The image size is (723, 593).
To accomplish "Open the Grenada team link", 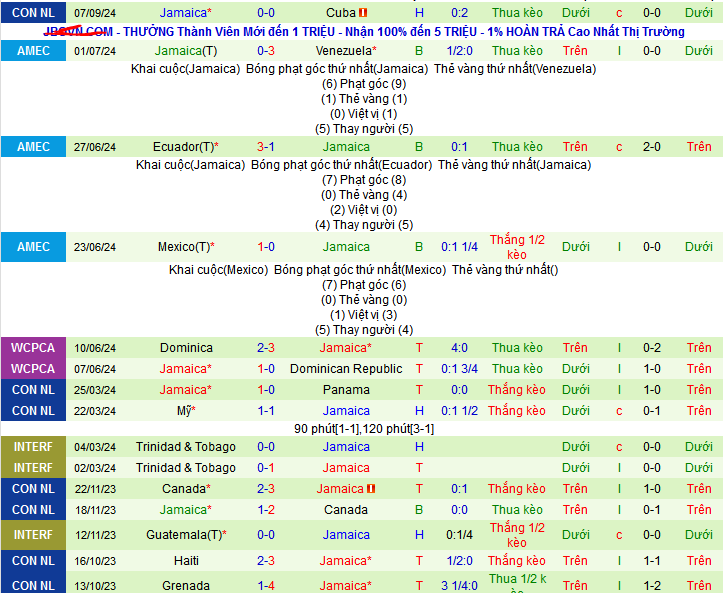I will click(186, 586).
